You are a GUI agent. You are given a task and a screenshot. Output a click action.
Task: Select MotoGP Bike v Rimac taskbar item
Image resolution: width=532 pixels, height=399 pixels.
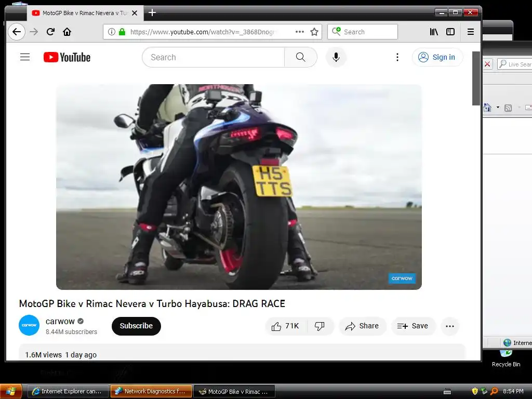[234, 392]
